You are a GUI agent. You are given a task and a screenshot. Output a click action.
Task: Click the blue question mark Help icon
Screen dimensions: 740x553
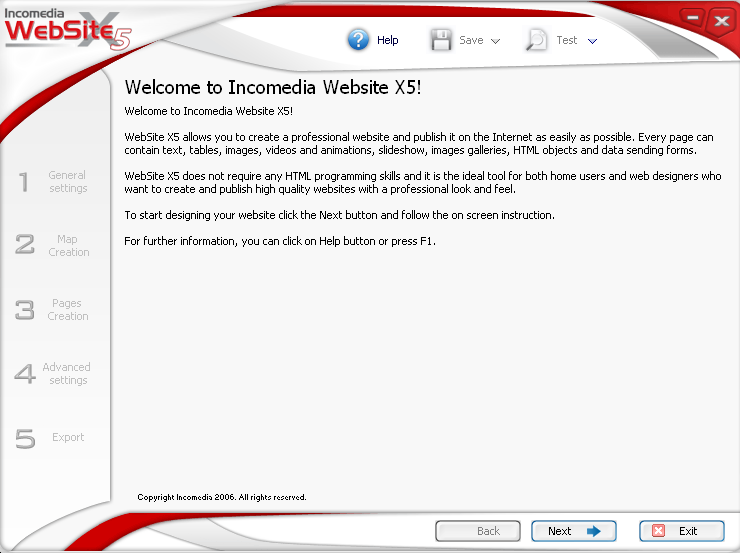(x=358, y=40)
